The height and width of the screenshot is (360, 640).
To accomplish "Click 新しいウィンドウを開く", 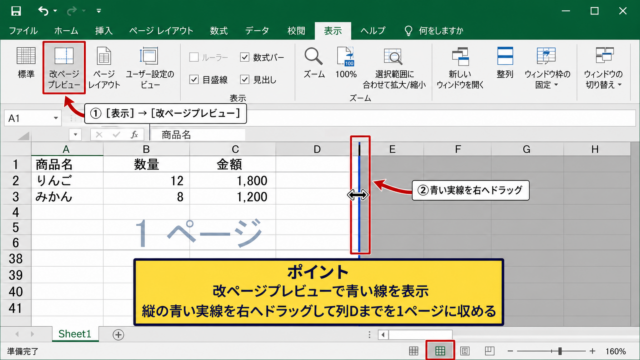I will pos(460,67).
